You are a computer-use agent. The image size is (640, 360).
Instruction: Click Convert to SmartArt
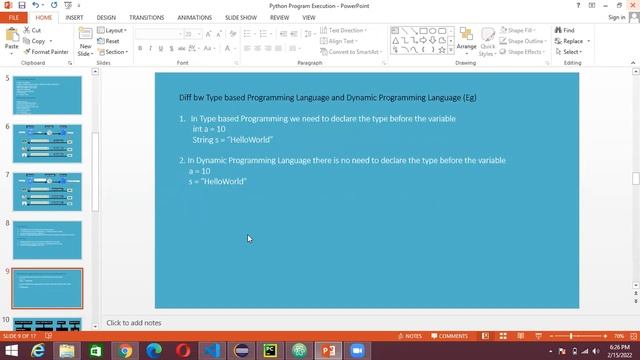pos(351,52)
